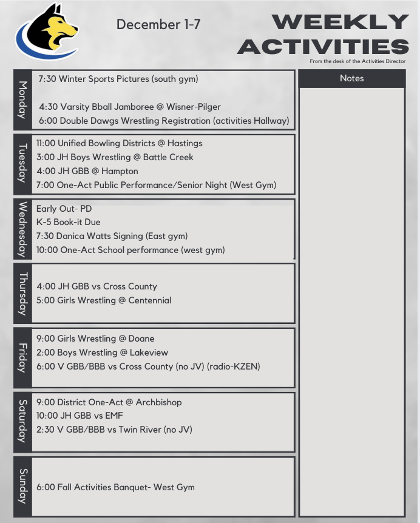The height and width of the screenshot is (523, 420).
Task: Click the Boys Wrestling @ Lakeview entry
Action: click(102, 353)
